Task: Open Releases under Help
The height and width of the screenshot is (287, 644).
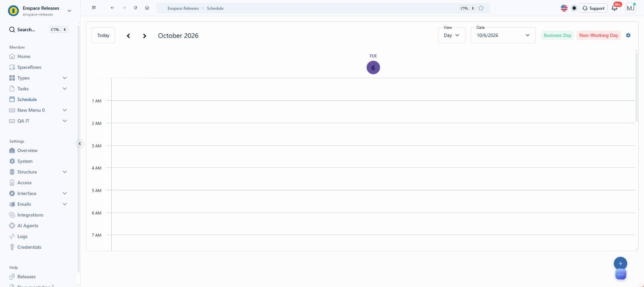Action: [x=26, y=277]
